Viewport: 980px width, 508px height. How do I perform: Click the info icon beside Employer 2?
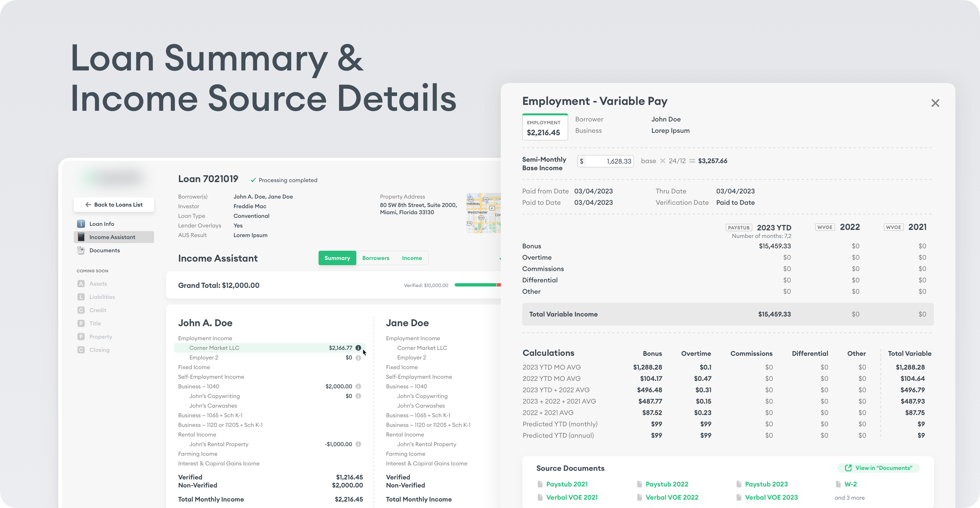[358, 357]
